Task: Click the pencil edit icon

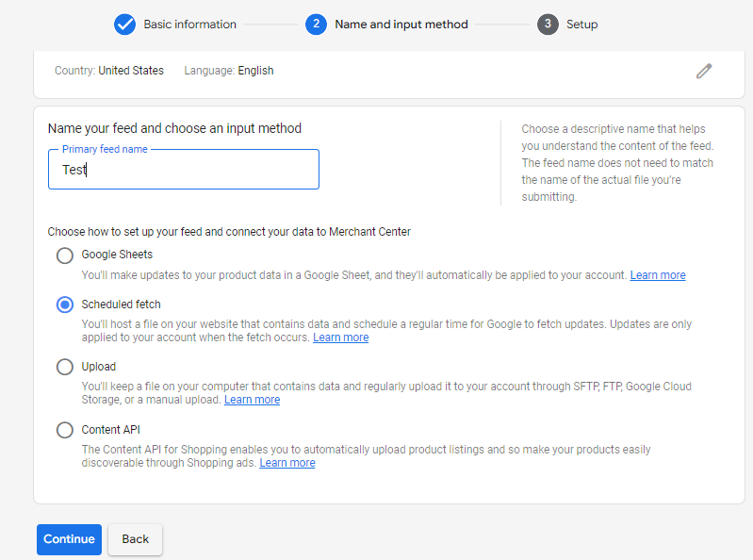Action: coord(704,71)
